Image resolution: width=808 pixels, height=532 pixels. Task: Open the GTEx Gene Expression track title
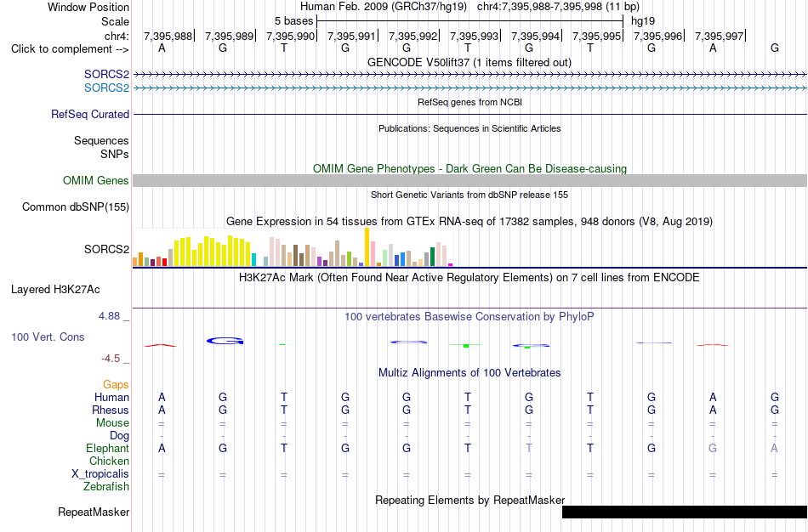click(x=469, y=222)
